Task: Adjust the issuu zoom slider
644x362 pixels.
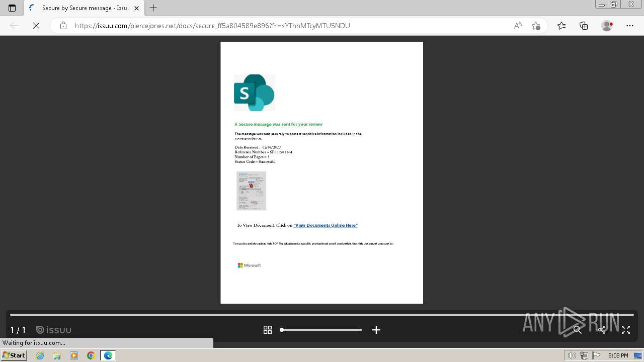Action: point(321,330)
